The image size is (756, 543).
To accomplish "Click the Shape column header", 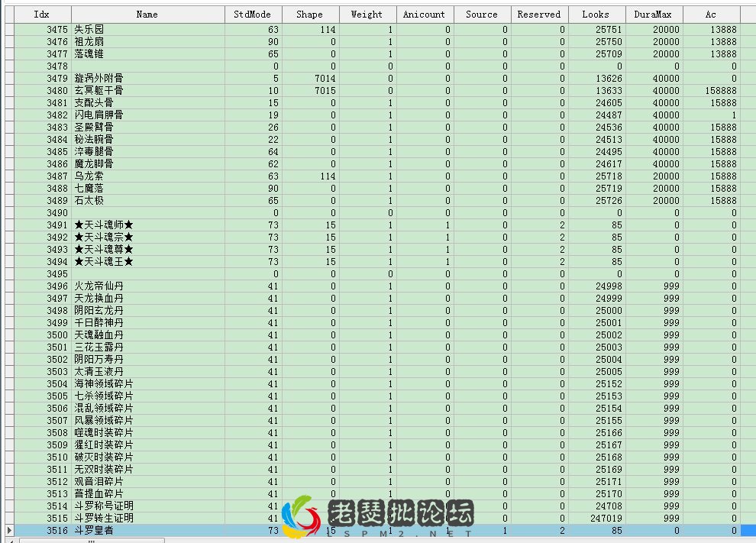I will 309,13.
